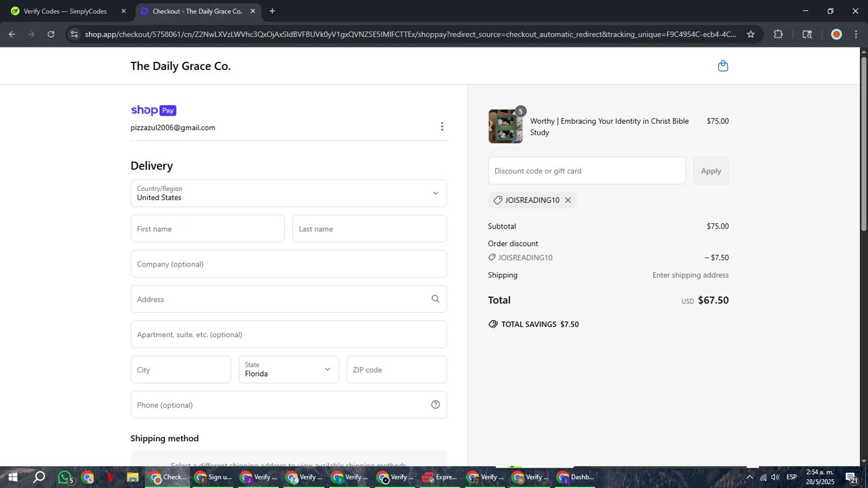Go to The Daily Grace Co. store link
The height and width of the screenshot is (488, 868).
181,66
